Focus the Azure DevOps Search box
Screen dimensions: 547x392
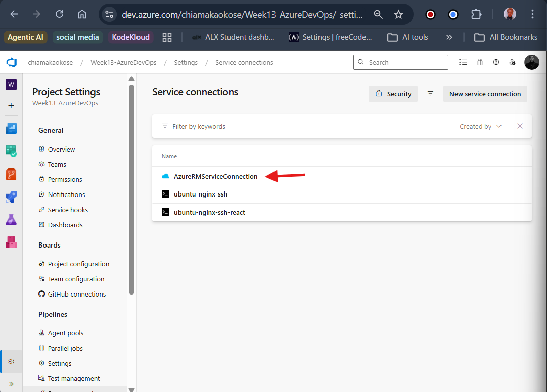(400, 62)
